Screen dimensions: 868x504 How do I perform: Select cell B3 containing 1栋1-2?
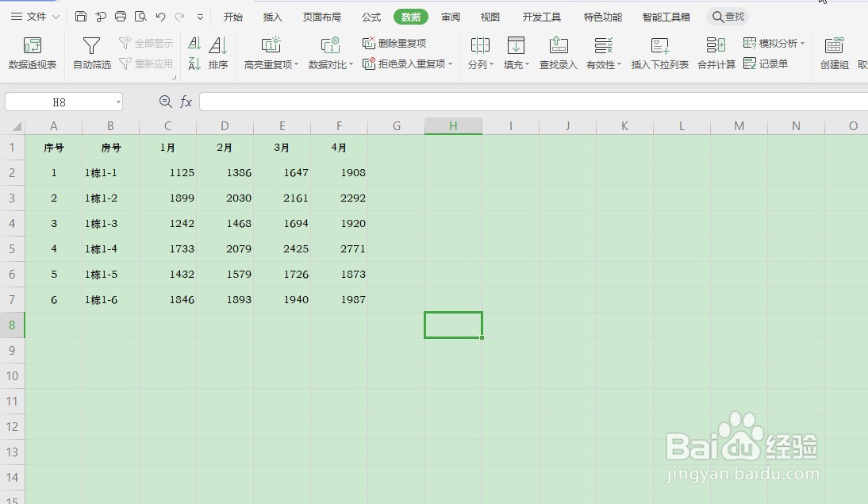coord(110,198)
